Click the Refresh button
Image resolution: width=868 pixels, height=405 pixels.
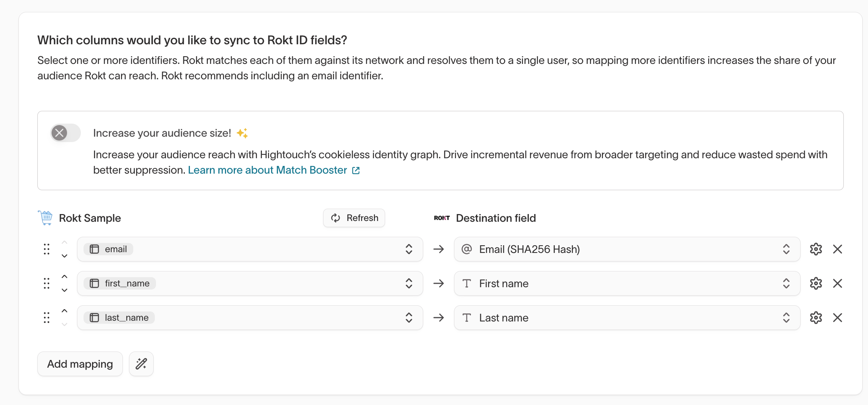[354, 218]
